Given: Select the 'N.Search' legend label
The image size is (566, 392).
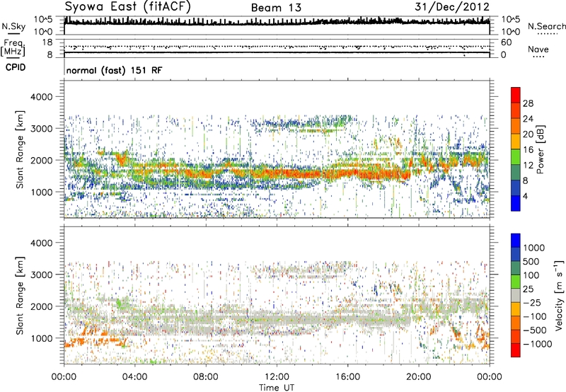Looking at the screenshot, I should [x=546, y=26].
